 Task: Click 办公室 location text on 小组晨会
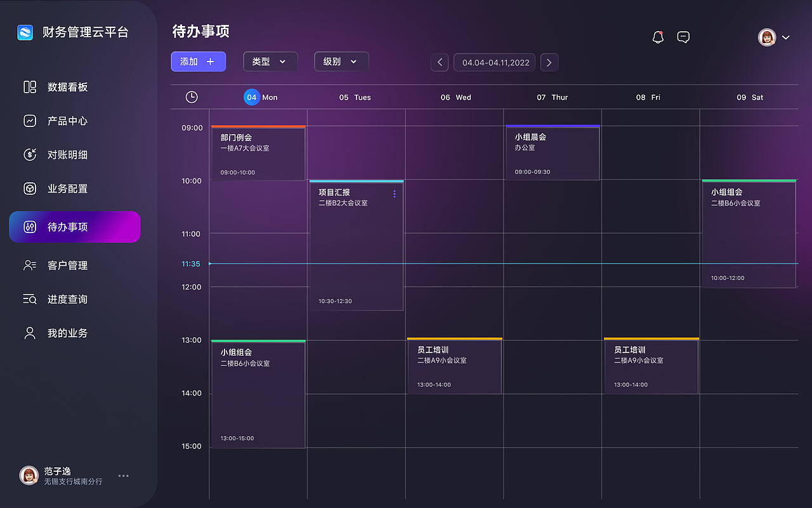pos(525,147)
